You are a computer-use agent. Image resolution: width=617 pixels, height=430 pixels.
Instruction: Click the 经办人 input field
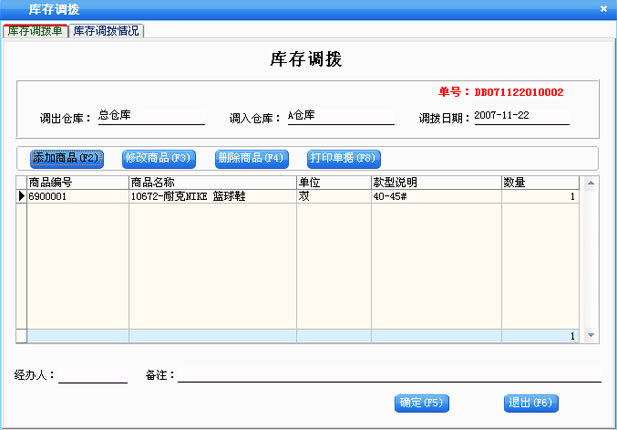click(93, 376)
